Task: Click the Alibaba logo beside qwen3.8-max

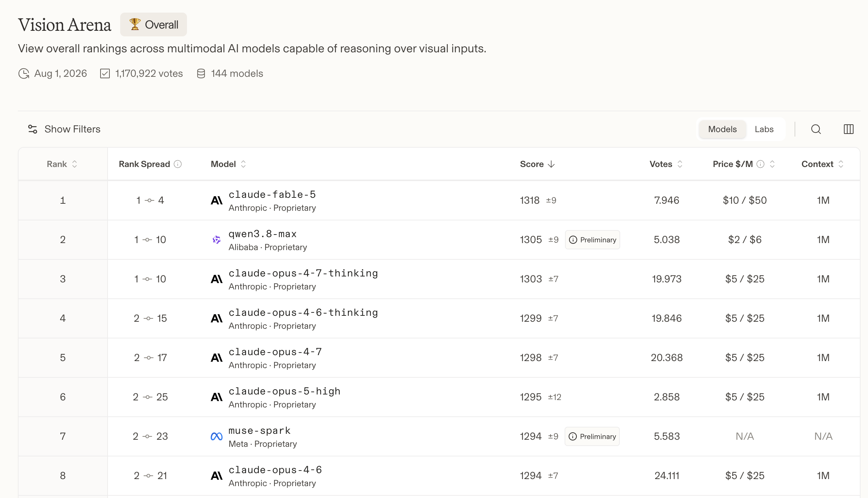Action: pos(217,240)
